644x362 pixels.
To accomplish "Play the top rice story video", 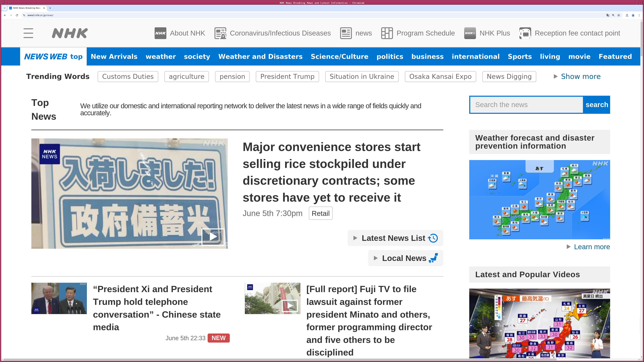I will [x=213, y=237].
